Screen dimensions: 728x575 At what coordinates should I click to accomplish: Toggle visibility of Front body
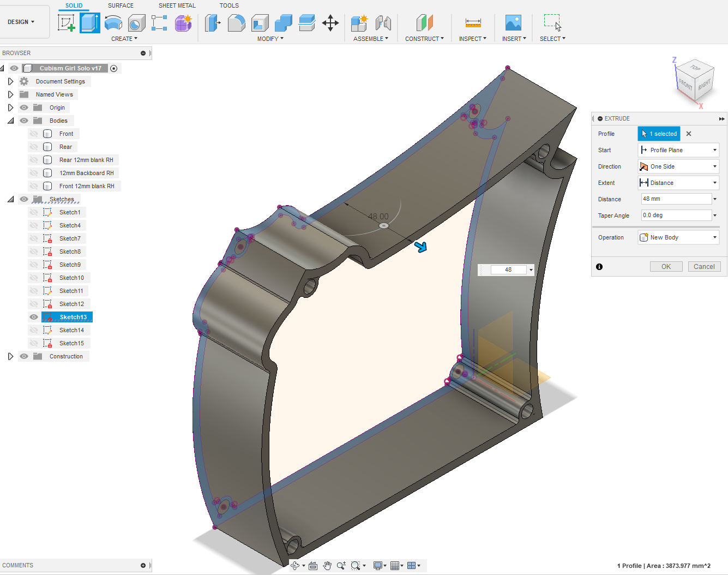(x=34, y=134)
